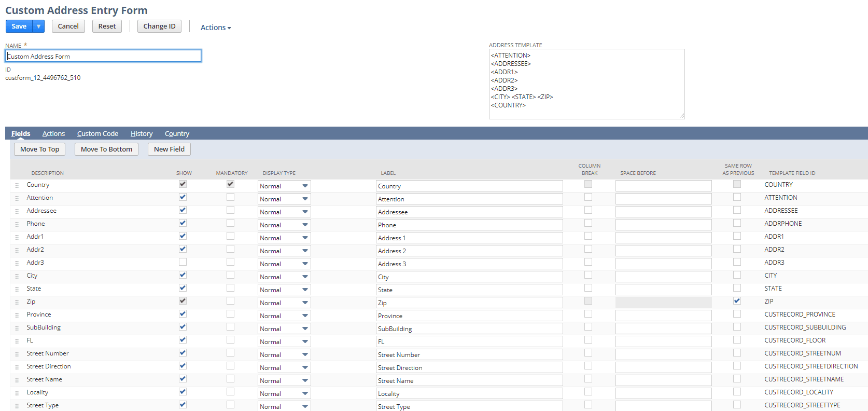Switch to the History tab
This screenshot has height=411, width=868.
point(142,134)
